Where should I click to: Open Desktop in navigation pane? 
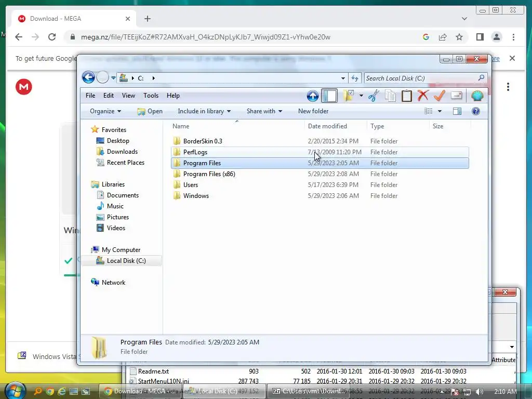click(x=113, y=140)
